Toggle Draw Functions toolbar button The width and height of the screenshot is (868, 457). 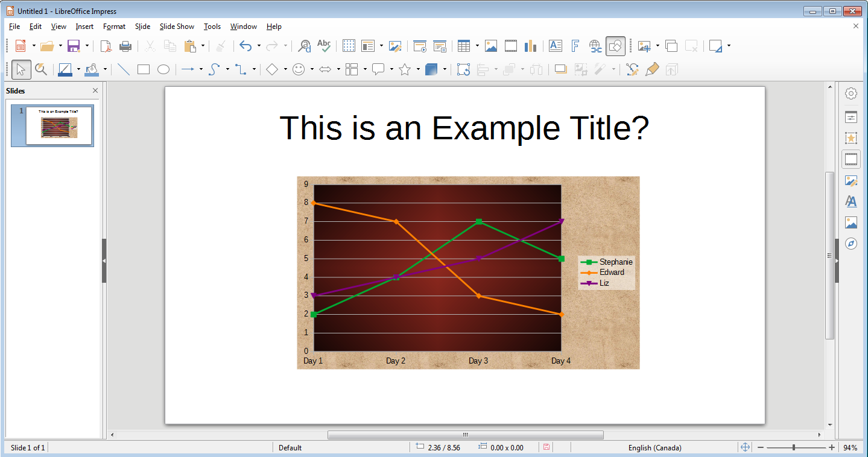tap(616, 46)
